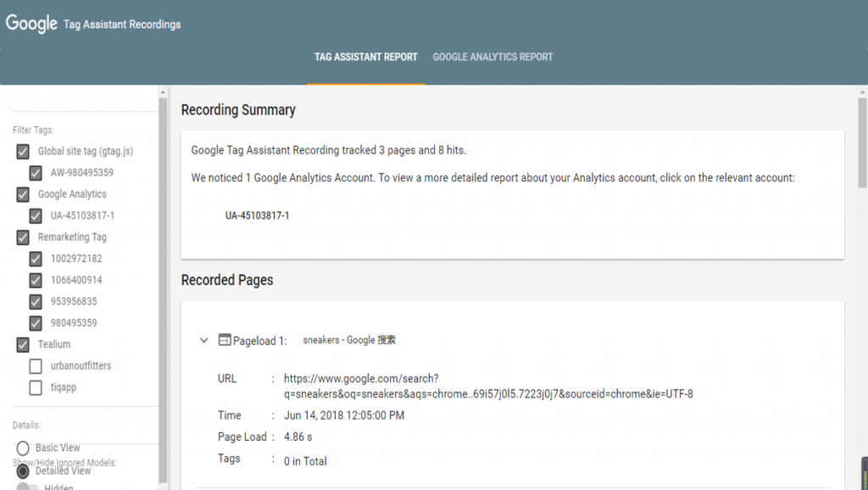Uncheck the Tealium filter checkbox
The width and height of the screenshot is (868, 490).
(x=23, y=344)
